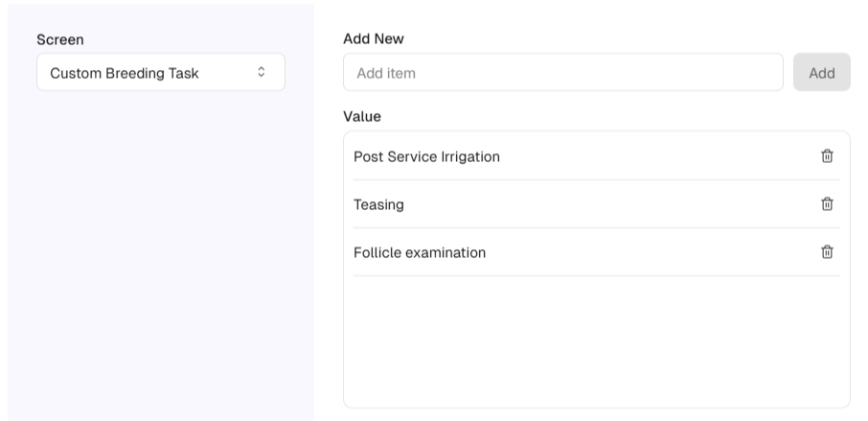Click the Screen field label
This screenshot has width=868, height=421.
coord(60,40)
